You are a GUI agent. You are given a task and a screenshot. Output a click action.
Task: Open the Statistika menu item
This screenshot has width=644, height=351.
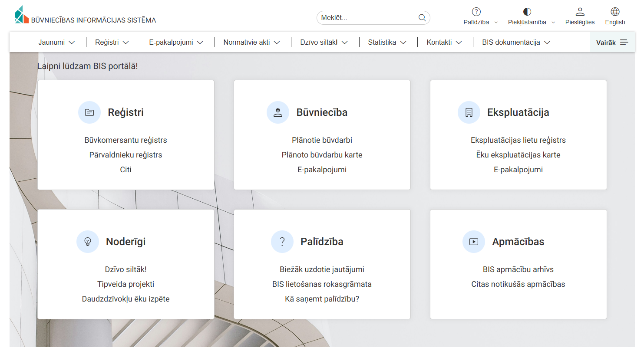[387, 43]
